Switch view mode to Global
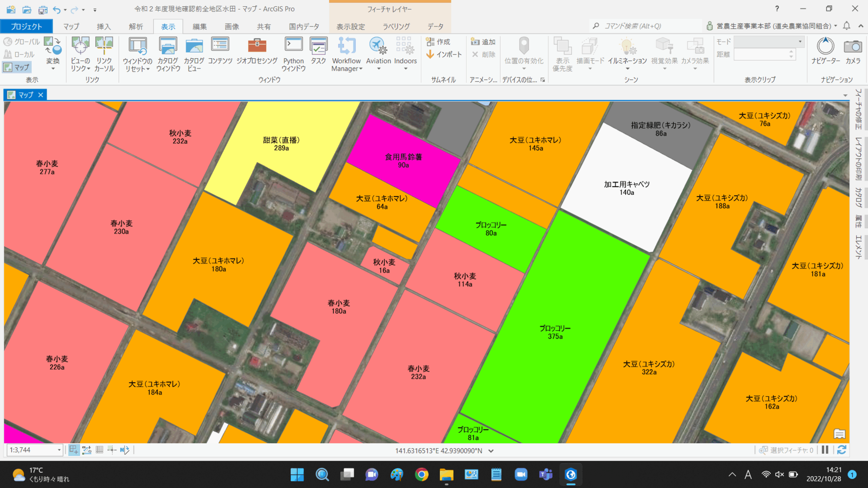This screenshot has width=868, height=488. (22, 42)
